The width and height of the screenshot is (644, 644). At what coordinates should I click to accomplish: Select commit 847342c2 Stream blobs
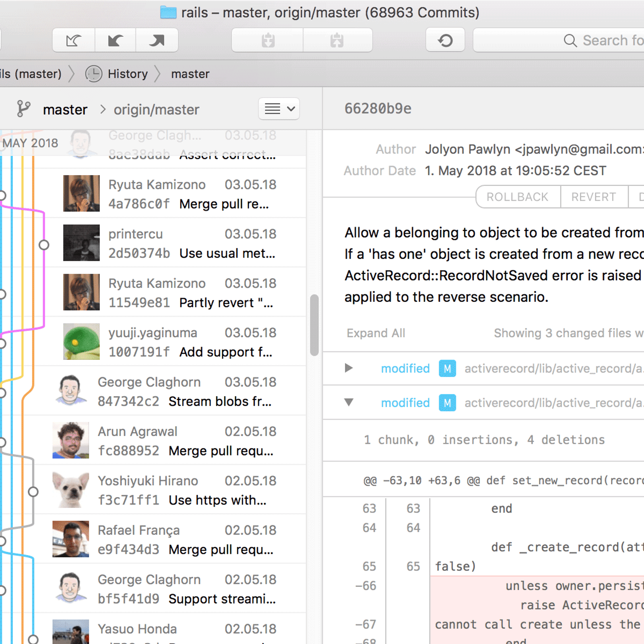[x=153, y=391]
